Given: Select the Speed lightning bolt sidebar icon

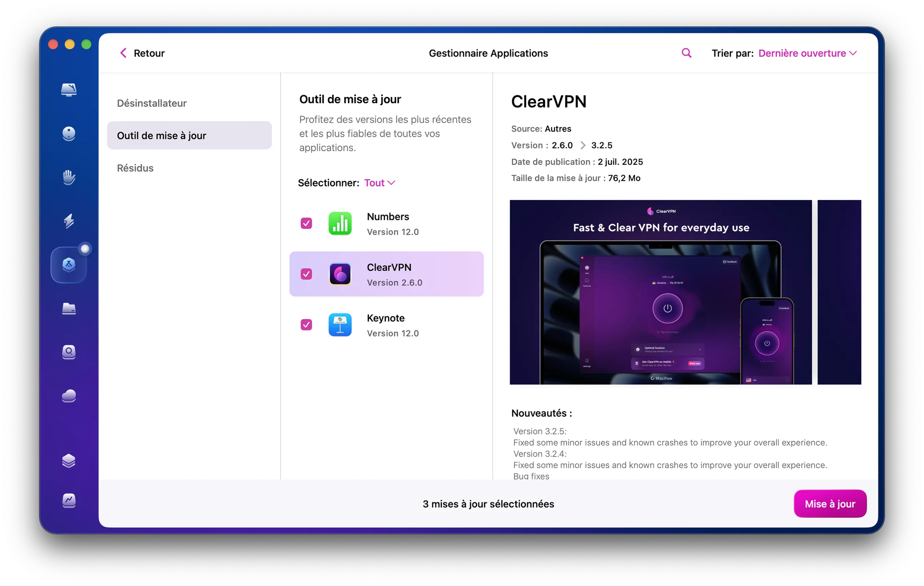Looking at the screenshot, I should [69, 221].
